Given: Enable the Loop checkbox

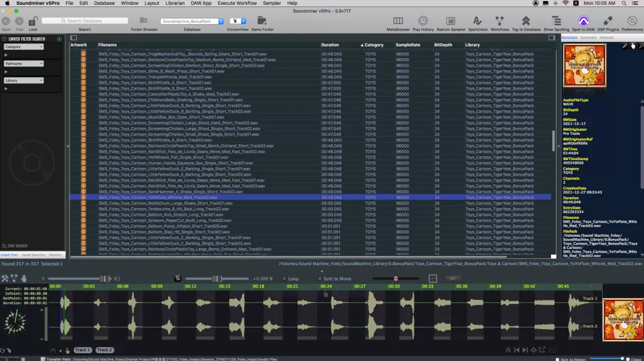Looking at the screenshot, I should pos(284,279).
